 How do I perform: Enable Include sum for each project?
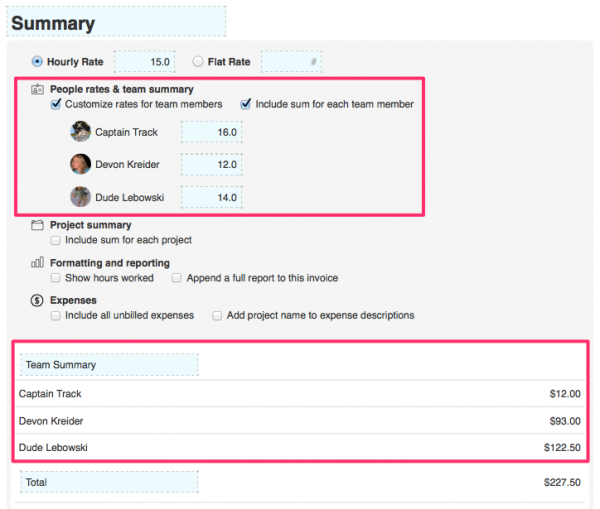57,240
